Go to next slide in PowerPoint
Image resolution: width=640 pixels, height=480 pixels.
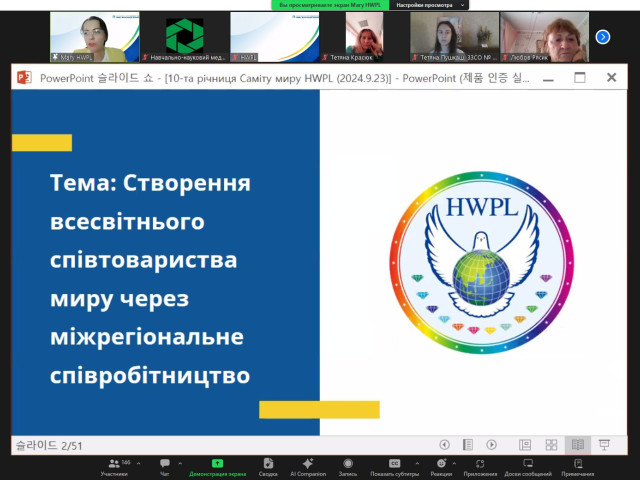491,444
